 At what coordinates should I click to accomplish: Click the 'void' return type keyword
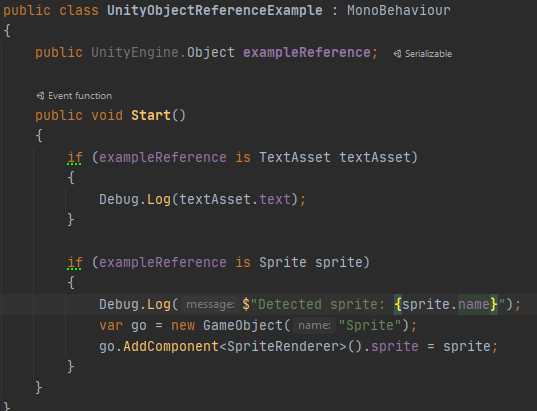(107, 115)
